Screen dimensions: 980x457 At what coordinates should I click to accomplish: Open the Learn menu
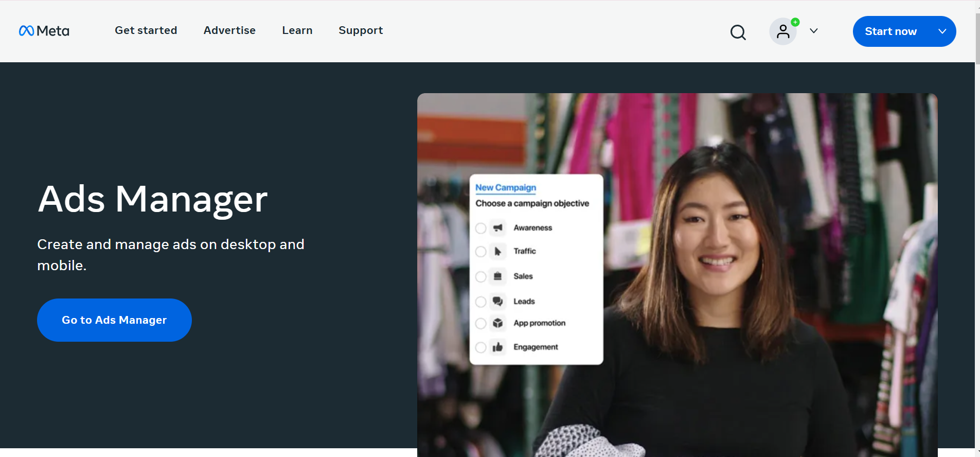(297, 30)
